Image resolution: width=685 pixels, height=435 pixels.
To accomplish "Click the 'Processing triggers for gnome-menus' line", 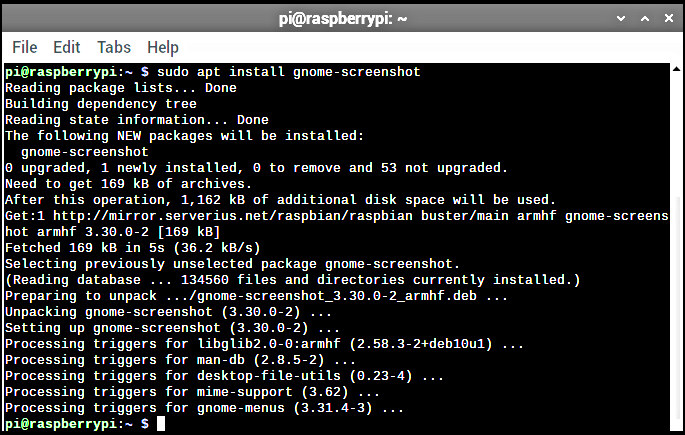I will 204,408.
